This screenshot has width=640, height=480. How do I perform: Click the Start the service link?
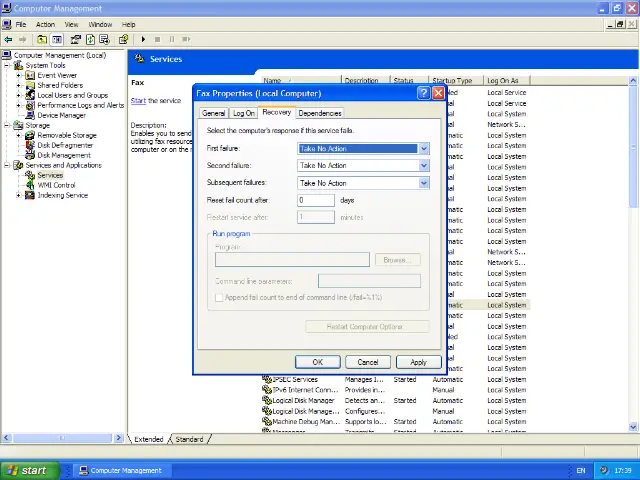click(x=138, y=101)
